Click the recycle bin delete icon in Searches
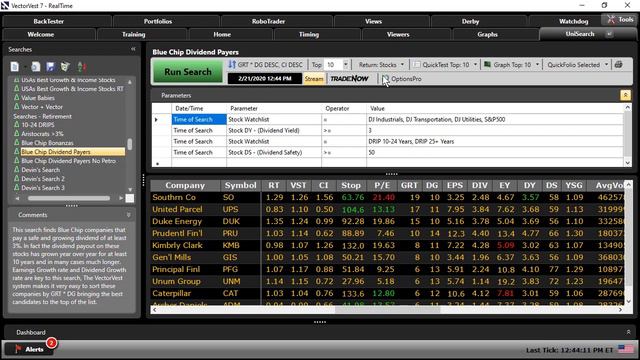 point(65,67)
